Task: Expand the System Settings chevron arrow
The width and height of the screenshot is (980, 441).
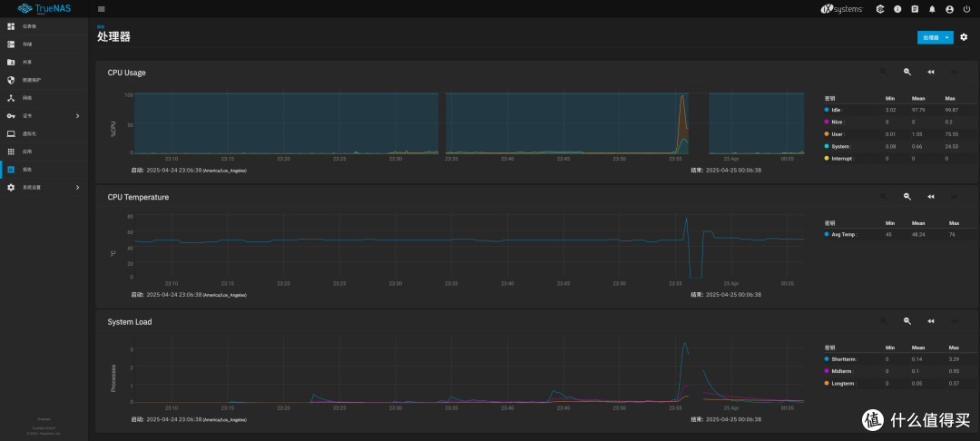Action: tap(77, 188)
